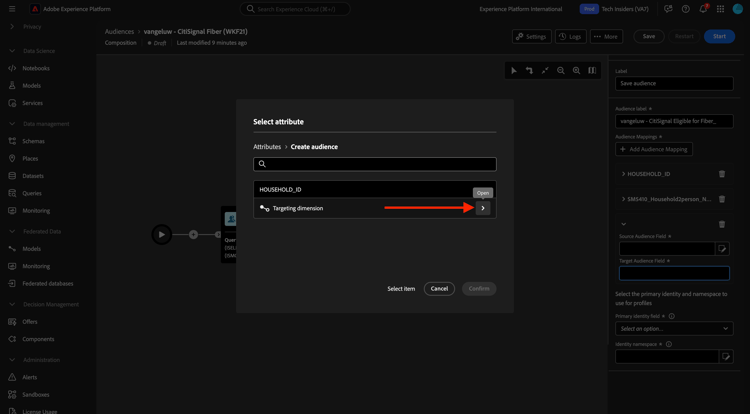This screenshot has height=414, width=750.
Task: Open the feedback chat icon in header
Action: pyautogui.click(x=668, y=9)
